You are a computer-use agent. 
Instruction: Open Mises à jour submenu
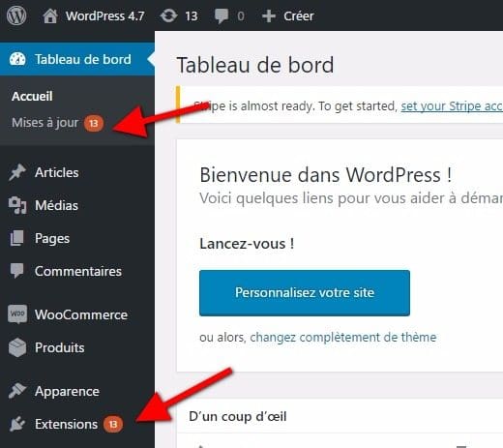pos(44,123)
